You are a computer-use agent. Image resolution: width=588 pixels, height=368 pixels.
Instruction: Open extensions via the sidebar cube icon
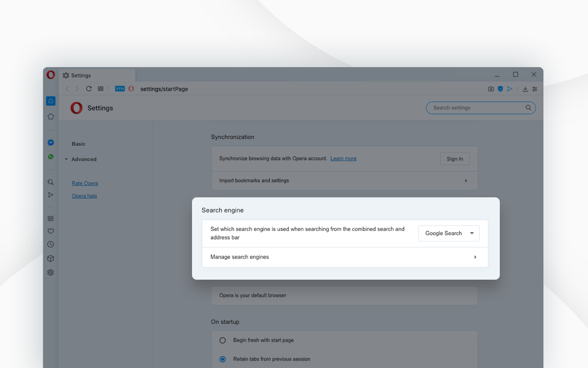click(x=51, y=258)
